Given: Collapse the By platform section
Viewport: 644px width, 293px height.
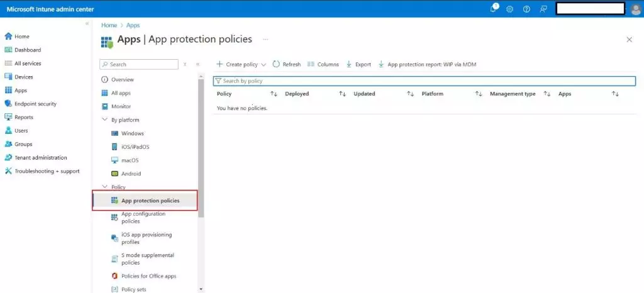Looking at the screenshot, I should pyautogui.click(x=105, y=119).
